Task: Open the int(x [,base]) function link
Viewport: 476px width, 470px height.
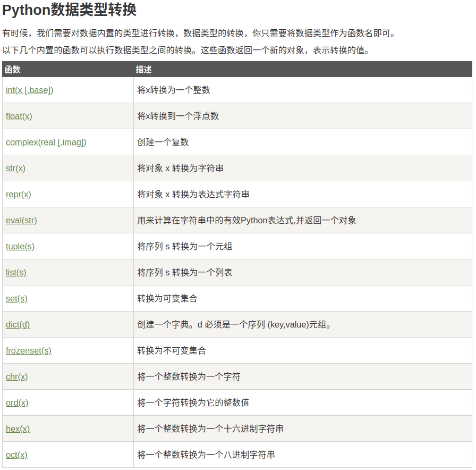Action: point(29,90)
